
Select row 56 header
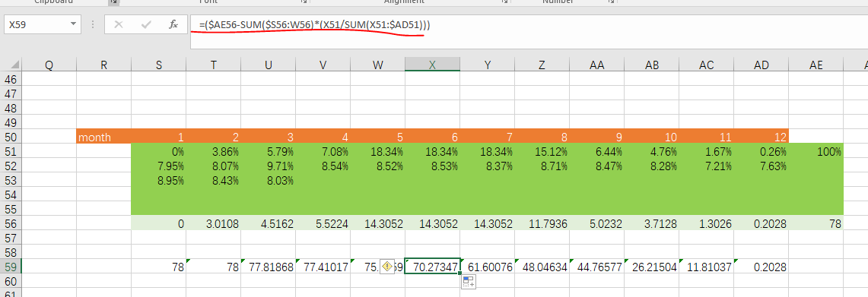11,223
